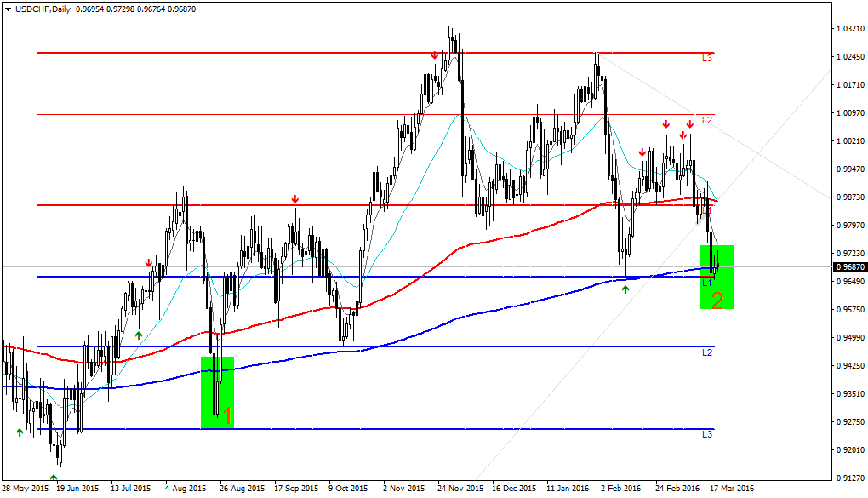Viewport: 868px width, 498px height.
Task: Select the red L2 resistance label
Action: point(707,120)
